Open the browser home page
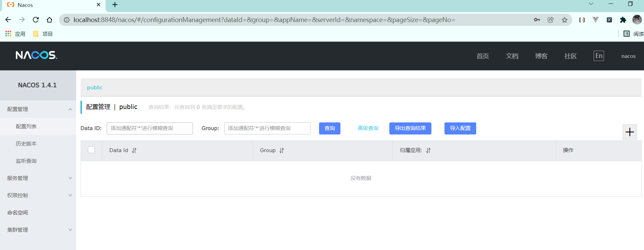This screenshot has height=250, width=644. [x=50, y=20]
